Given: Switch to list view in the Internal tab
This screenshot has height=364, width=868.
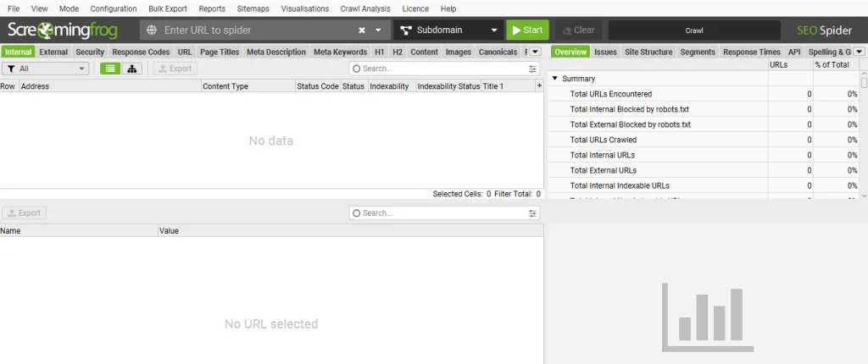Looking at the screenshot, I should 110,69.
